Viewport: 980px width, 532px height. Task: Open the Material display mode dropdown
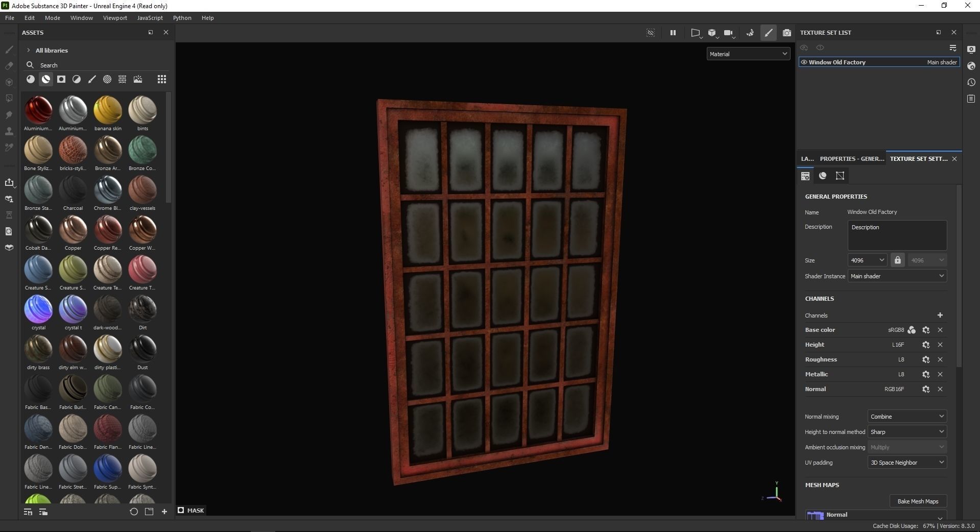tap(748, 54)
